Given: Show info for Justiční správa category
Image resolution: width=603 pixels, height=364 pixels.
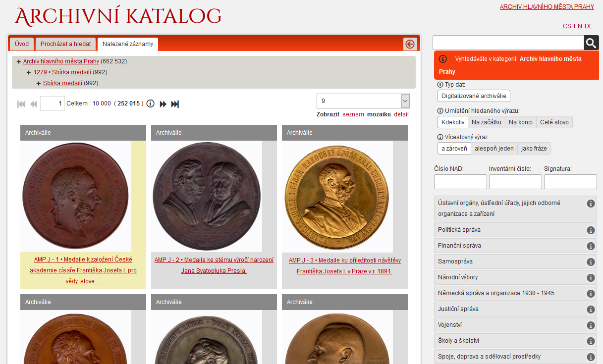Looking at the screenshot, I should [591, 310].
